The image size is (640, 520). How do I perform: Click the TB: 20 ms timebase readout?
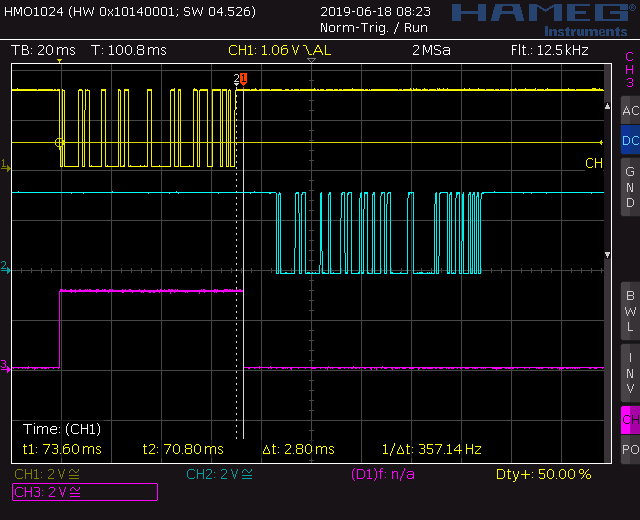click(x=43, y=50)
